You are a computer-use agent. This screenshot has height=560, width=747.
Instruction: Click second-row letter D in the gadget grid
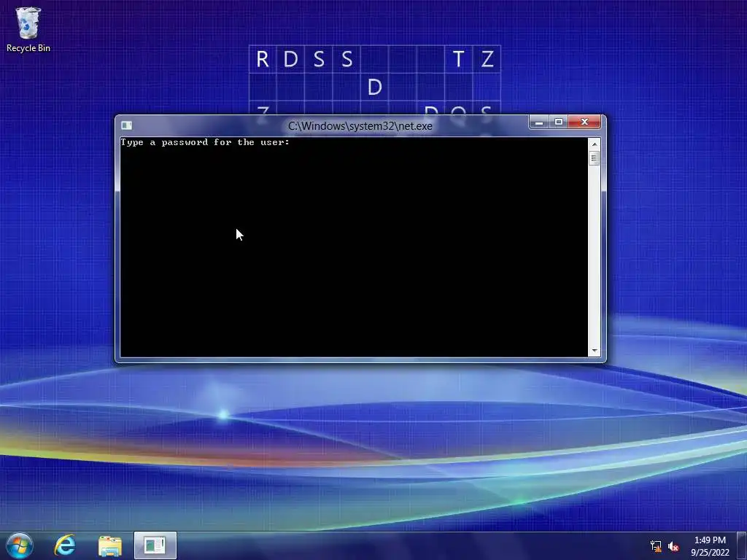point(375,87)
